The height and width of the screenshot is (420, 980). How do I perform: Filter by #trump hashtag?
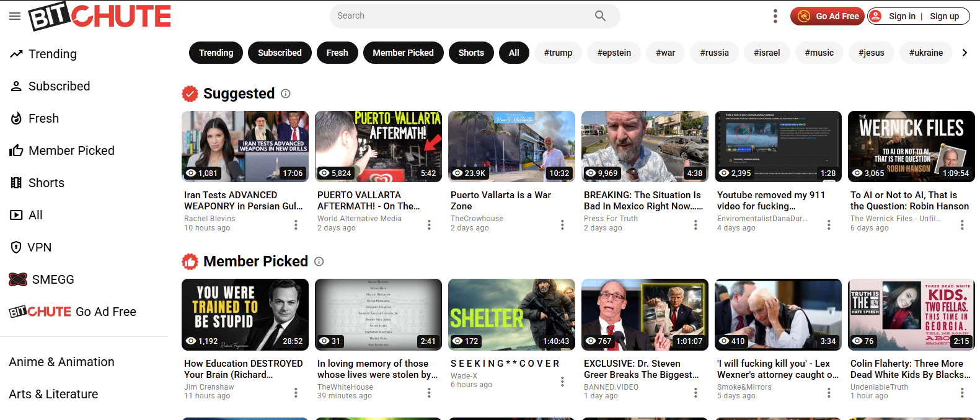(x=558, y=53)
